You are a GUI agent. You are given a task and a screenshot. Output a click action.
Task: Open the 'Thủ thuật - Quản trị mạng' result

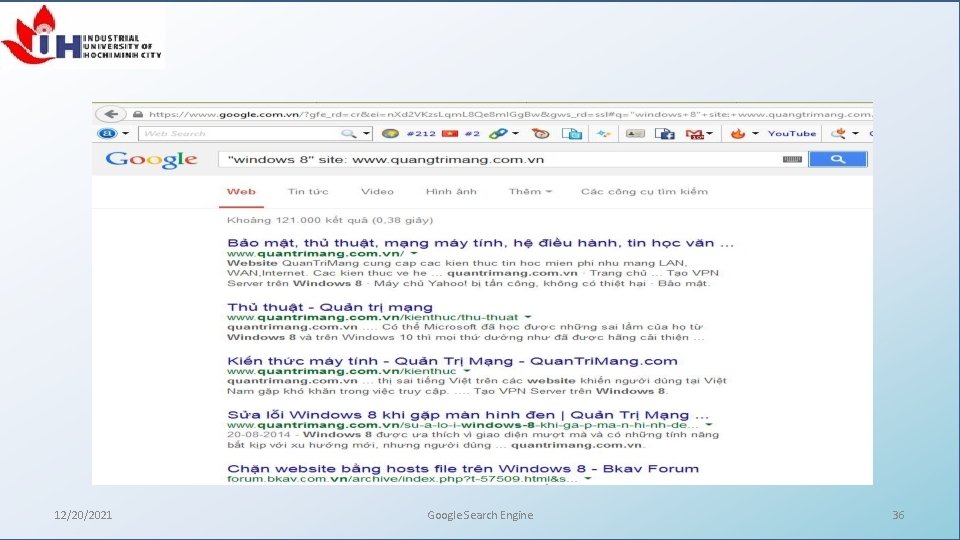[329, 307]
